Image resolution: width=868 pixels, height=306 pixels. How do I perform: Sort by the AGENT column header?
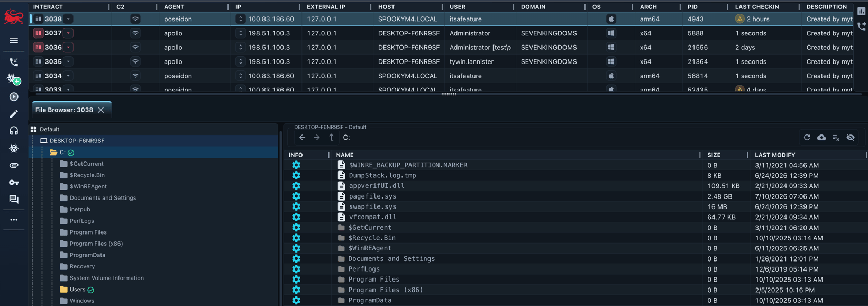[174, 7]
